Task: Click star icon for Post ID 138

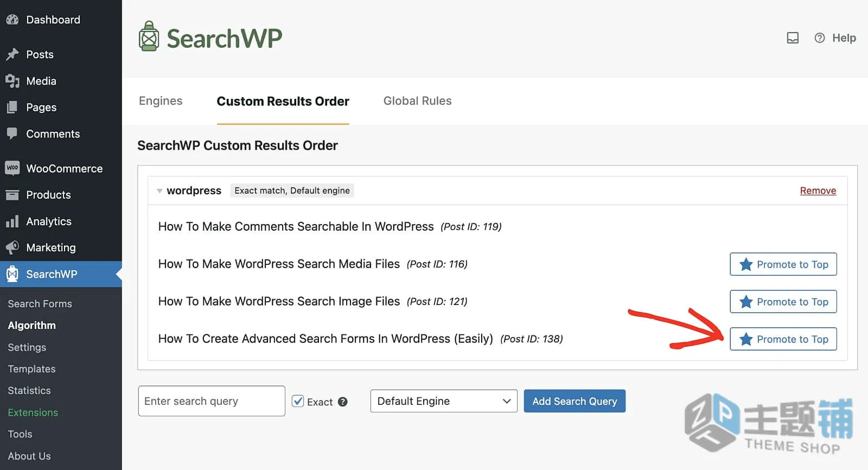Action: (746, 339)
